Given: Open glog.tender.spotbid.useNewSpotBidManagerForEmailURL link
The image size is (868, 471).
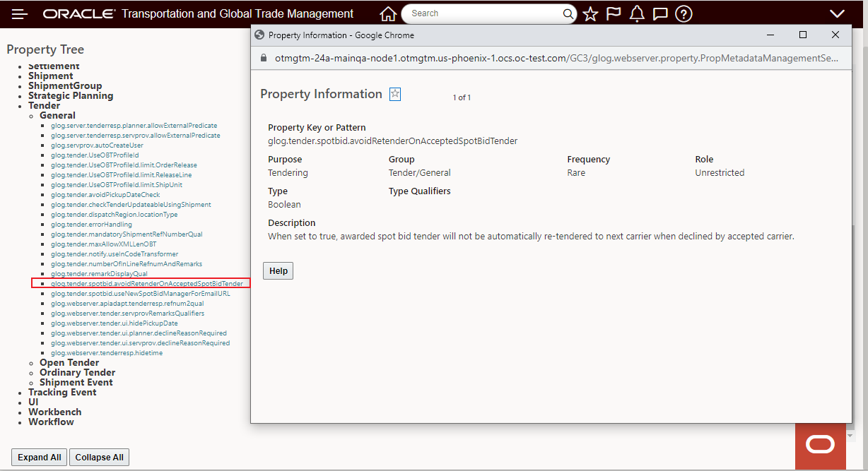Looking at the screenshot, I should point(140,293).
